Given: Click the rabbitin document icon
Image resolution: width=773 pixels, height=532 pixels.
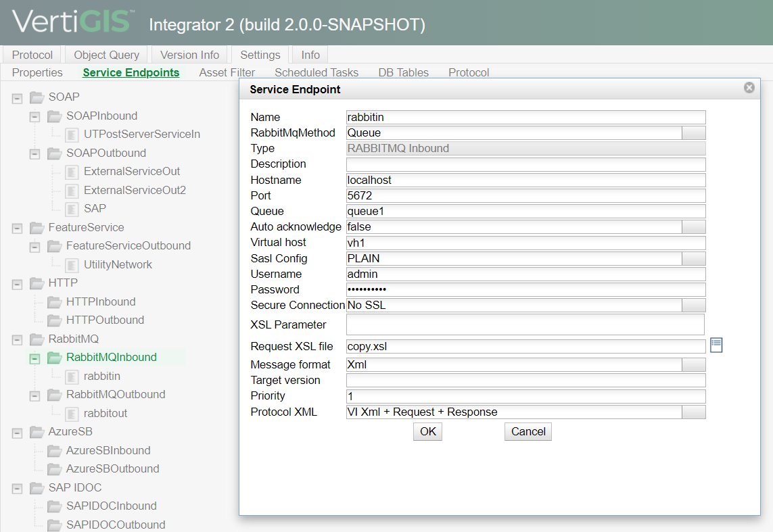Looking at the screenshot, I should click(72, 377).
